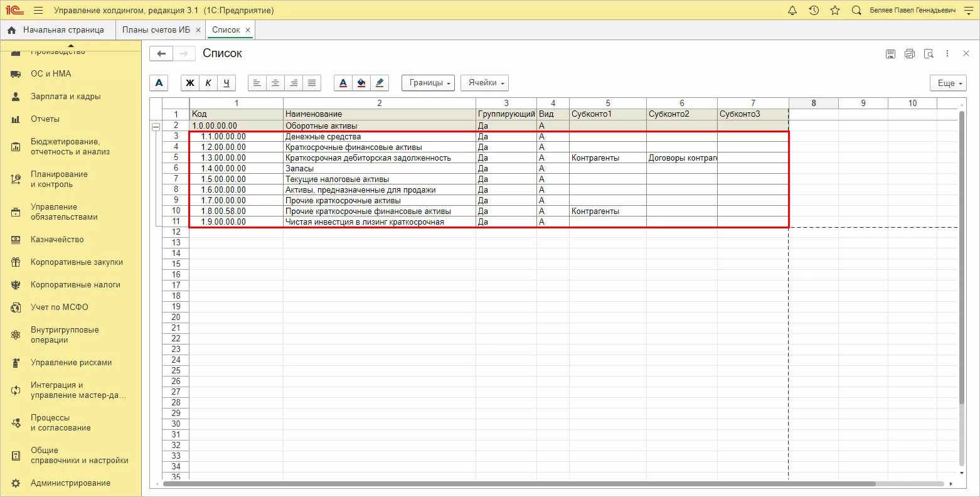This screenshot has height=497, width=980.
Task: Click the Еще button
Action: (x=948, y=83)
